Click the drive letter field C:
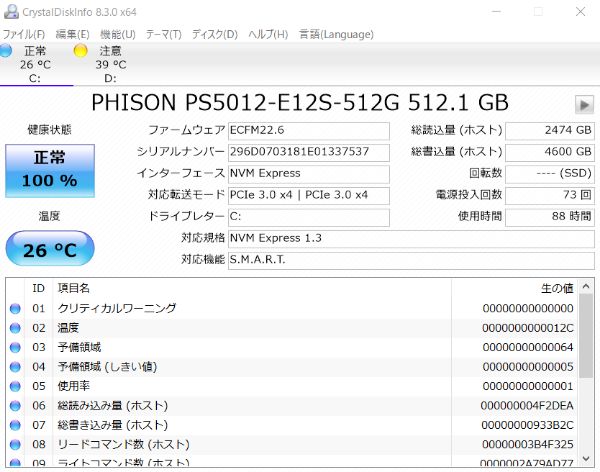Screen dimensions: 600x472 click(308, 217)
